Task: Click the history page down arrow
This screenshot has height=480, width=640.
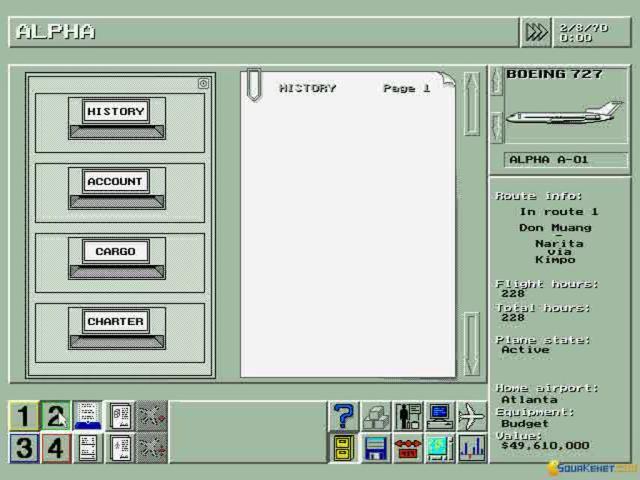Action: pyautogui.click(x=471, y=344)
